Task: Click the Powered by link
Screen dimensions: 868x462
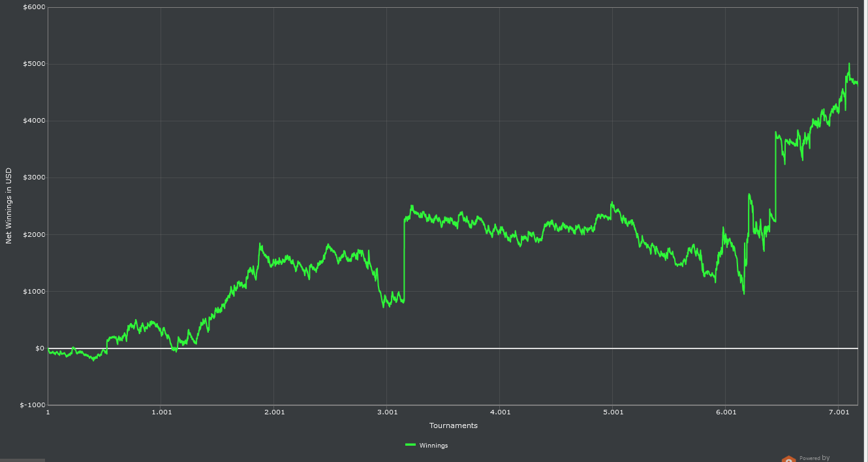Action: 814,458
